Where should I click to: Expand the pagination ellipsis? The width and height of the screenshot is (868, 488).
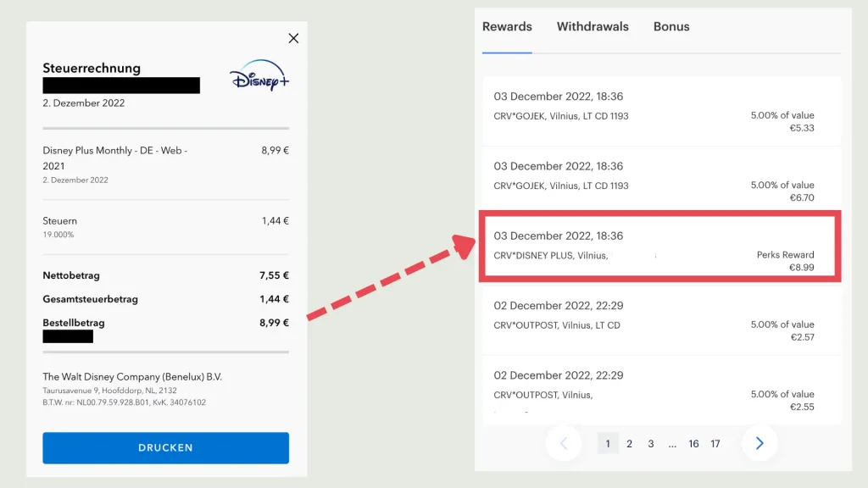tap(672, 443)
